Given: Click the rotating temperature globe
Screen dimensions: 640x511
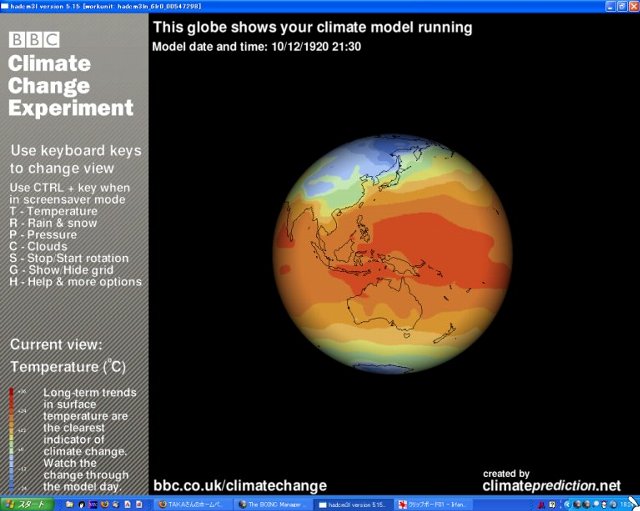Looking at the screenshot, I should [392, 254].
